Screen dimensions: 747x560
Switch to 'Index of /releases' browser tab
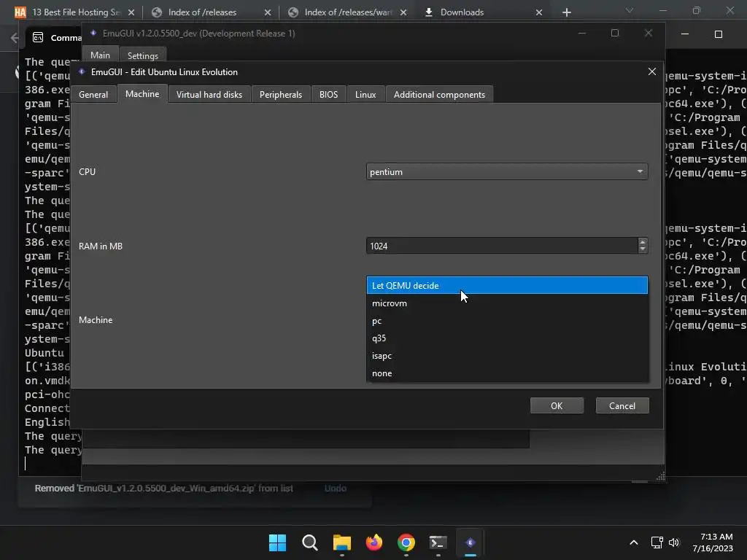(x=202, y=12)
